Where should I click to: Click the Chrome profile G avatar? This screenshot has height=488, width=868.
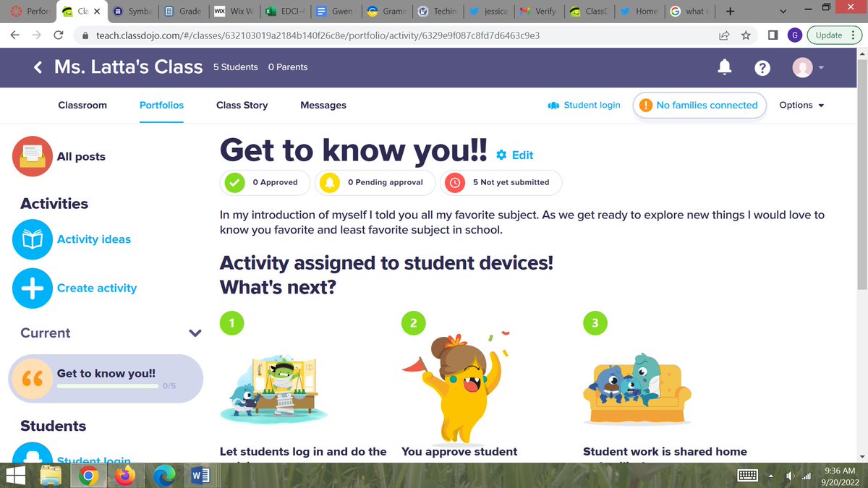(795, 35)
